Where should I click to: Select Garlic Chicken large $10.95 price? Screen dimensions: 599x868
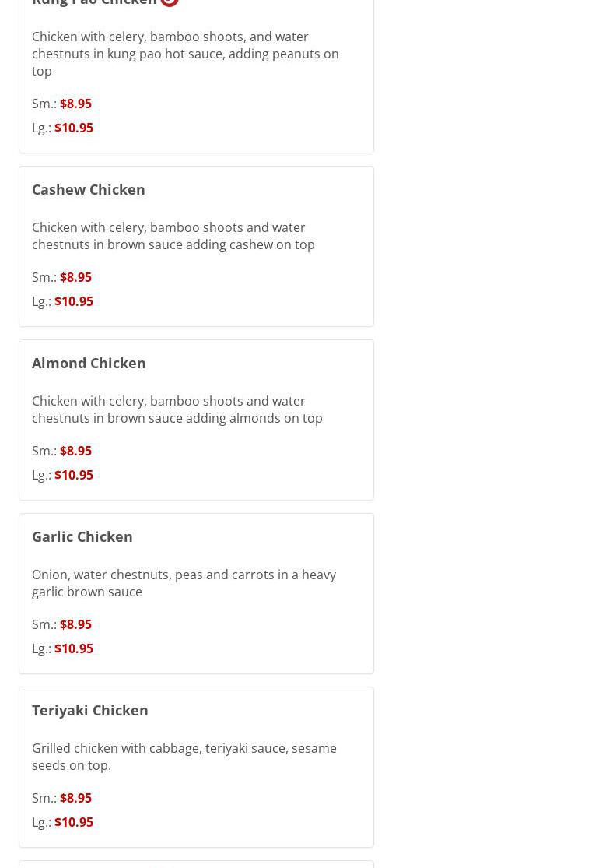pyautogui.click(x=74, y=648)
